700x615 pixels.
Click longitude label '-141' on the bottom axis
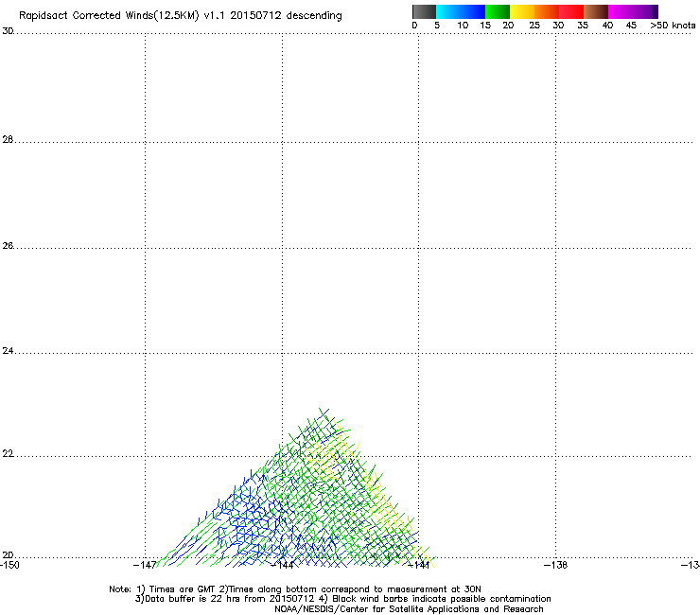[x=419, y=565]
